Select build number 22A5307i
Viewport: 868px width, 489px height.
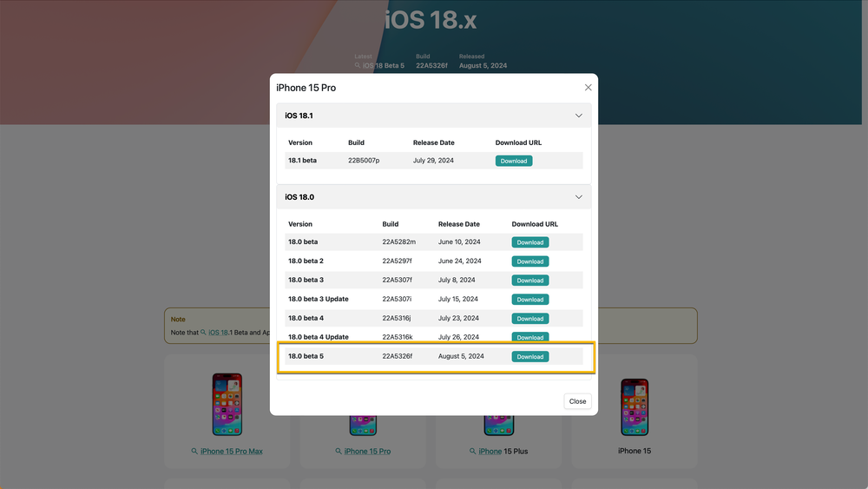click(397, 299)
